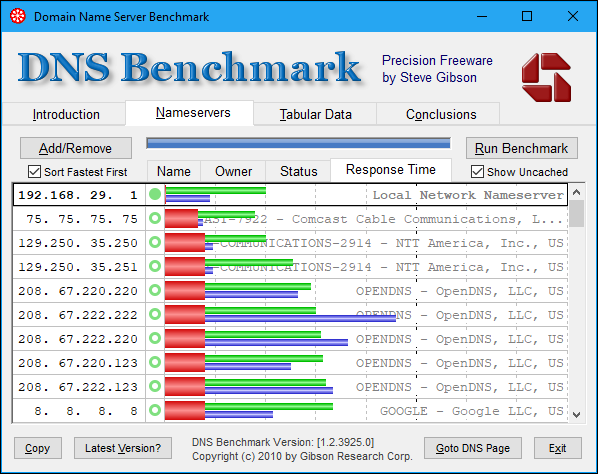This screenshot has height=474, width=598.
Task: Click status circle for 208.67.222.123
Action: [155, 386]
